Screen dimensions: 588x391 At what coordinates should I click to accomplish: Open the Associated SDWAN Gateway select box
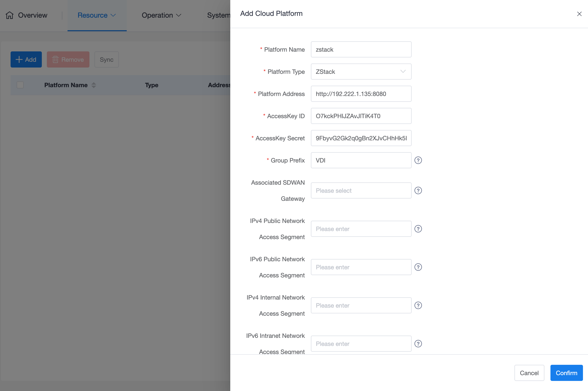[x=361, y=190]
